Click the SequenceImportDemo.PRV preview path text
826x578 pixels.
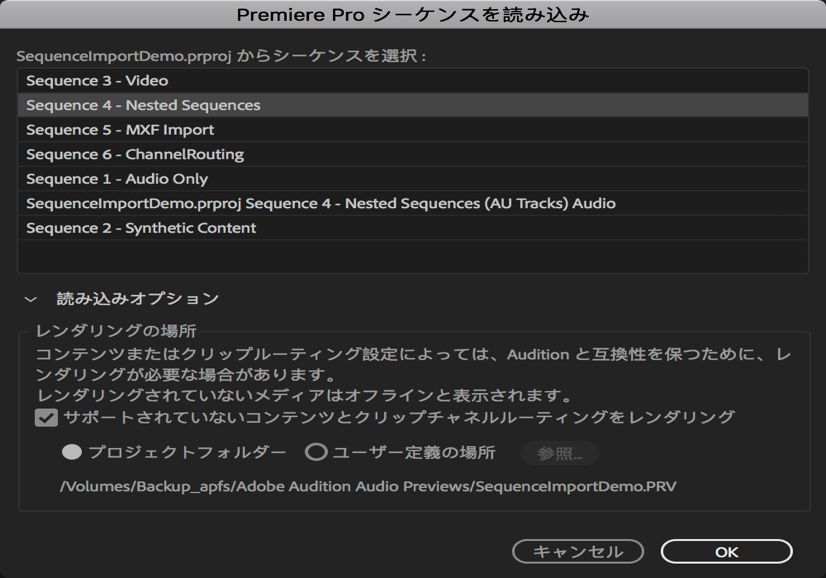click(x=368, y=486)
